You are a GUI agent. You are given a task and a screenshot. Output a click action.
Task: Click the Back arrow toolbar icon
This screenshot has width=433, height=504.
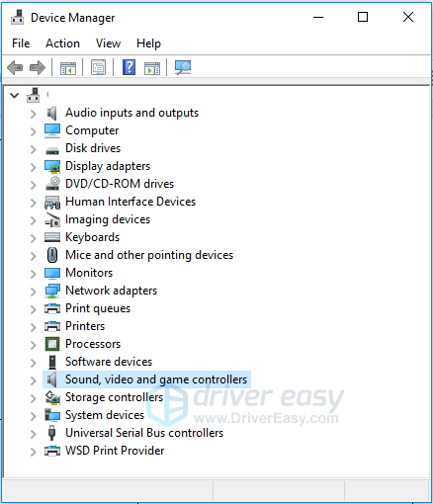tap(15, 68)
